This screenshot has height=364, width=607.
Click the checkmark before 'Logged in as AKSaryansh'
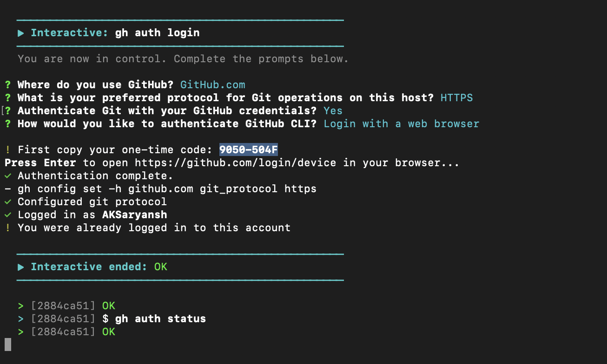8,215
